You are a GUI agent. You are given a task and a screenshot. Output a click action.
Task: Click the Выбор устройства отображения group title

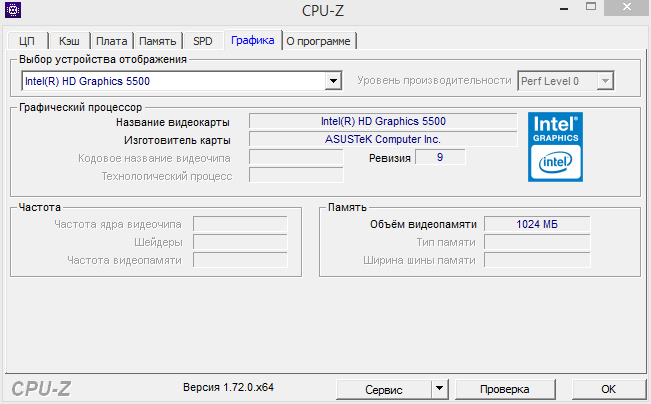point(103,59)
